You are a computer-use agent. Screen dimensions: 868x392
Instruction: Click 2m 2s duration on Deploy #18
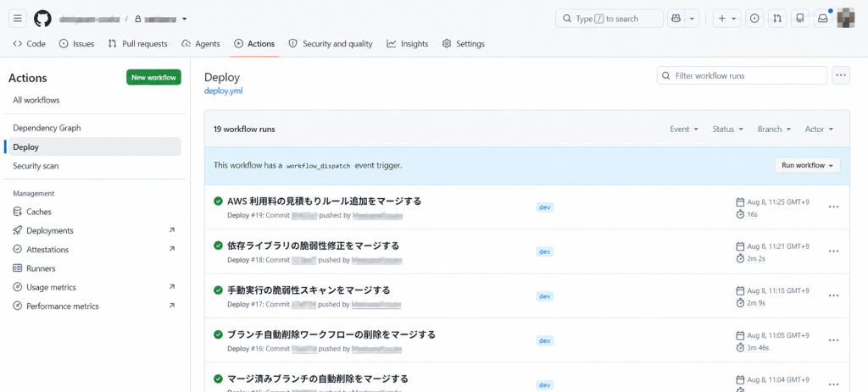click(756, 259)
